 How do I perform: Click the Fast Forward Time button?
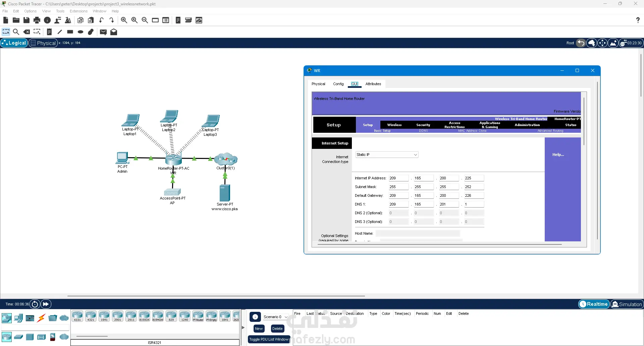click(x=46, y=304)
